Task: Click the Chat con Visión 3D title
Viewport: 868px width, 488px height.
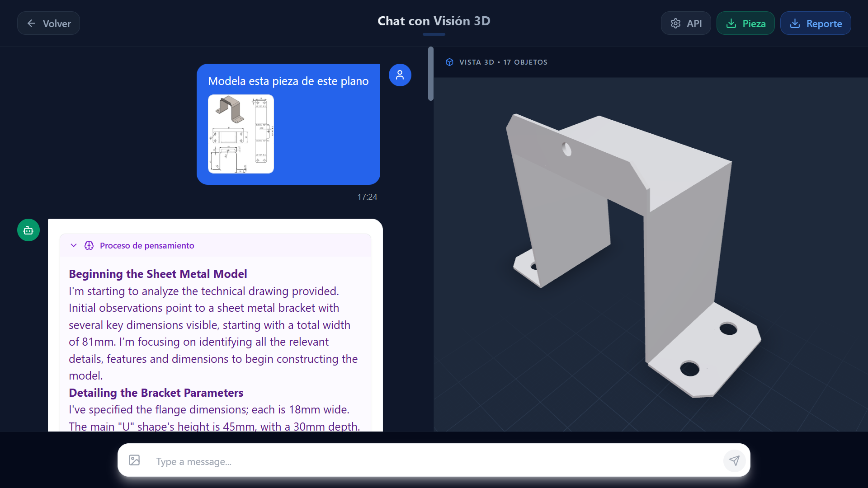Action: pyautogui.click(x=434, y=21)
